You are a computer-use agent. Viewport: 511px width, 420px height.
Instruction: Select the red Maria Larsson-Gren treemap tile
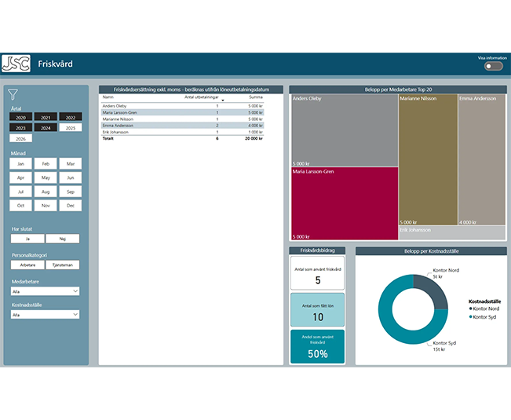(x=345, y=203)
